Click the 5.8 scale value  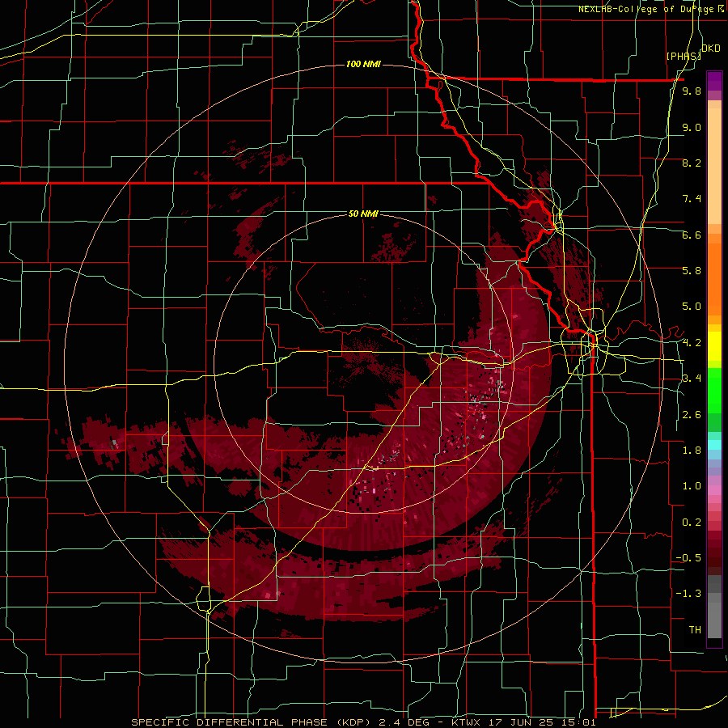pyautogui.click(x=692, y=271)
